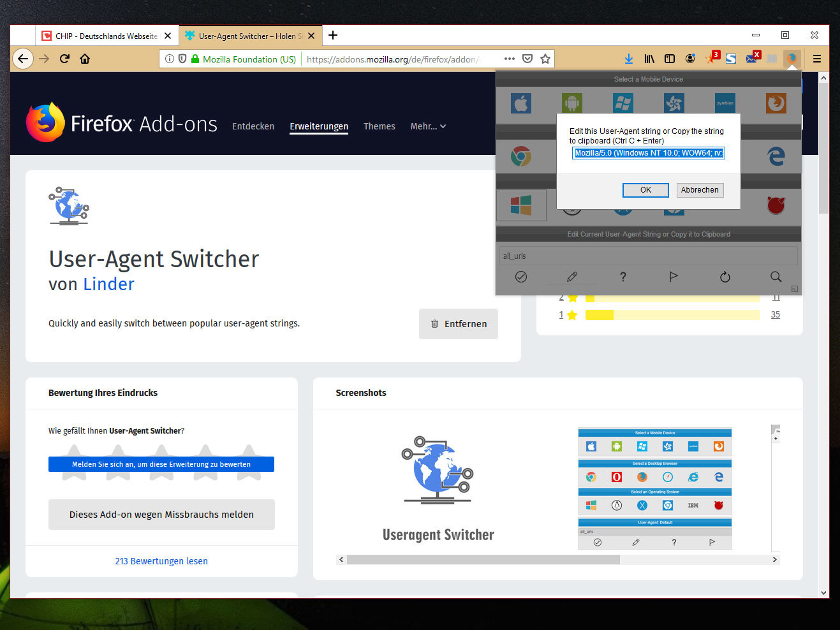The width and height of the screenshot is (840, 630).
Task: Select the FreeBSD red devil icon
Action: click(776, 205)
